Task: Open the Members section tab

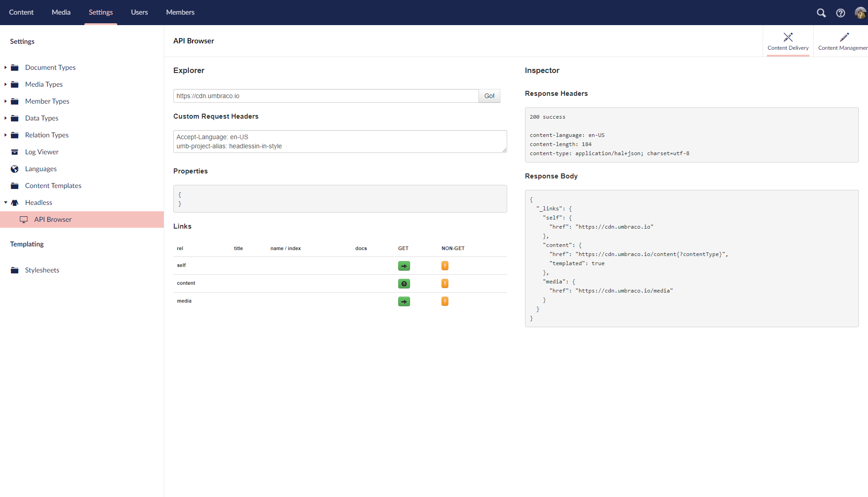Action: pyautogui.click(x=180, y=12)
